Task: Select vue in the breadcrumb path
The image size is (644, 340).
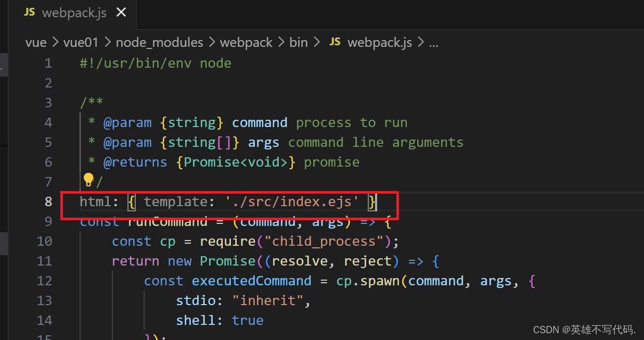Action: (x=35, y=42)
